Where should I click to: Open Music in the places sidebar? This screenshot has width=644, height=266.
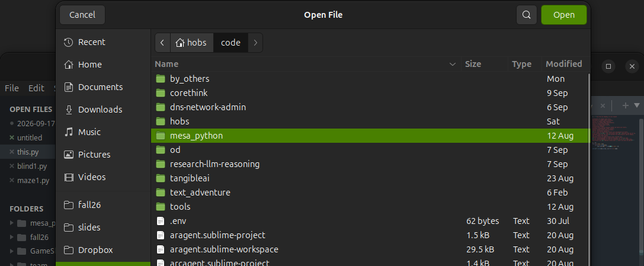103,132
